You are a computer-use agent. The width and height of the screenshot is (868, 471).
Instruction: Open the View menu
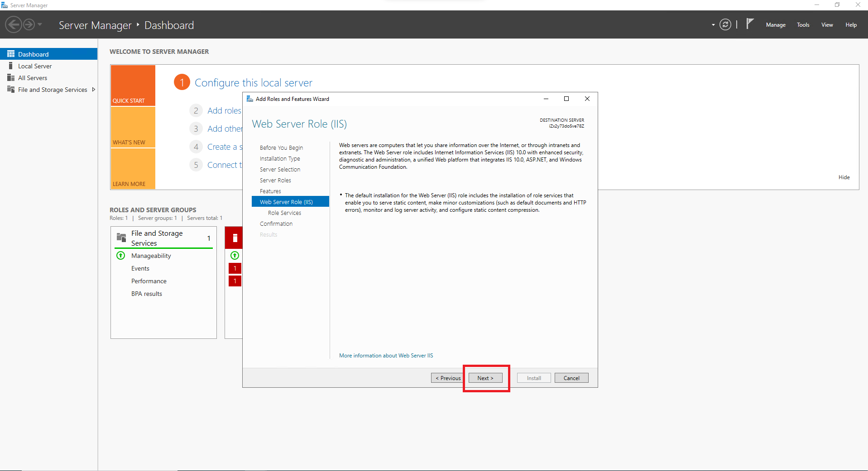tap(827, 25)
